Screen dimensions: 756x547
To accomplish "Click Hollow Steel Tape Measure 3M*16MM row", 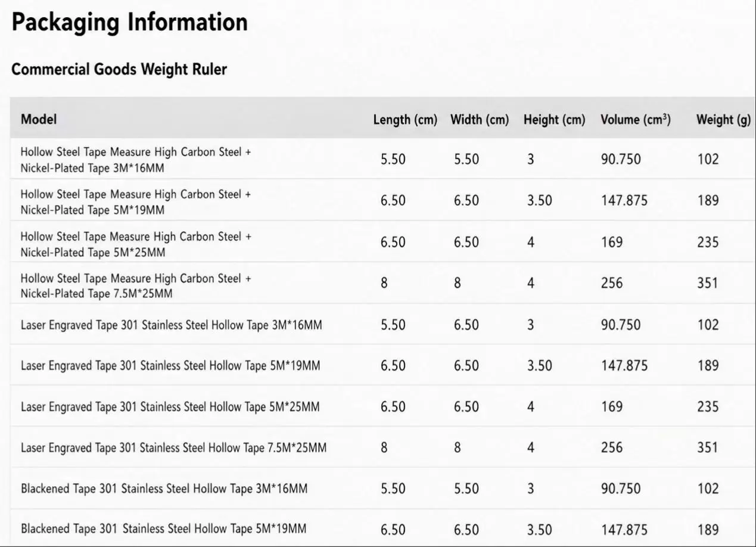I will pyautogui.click(x=382, y=159).
